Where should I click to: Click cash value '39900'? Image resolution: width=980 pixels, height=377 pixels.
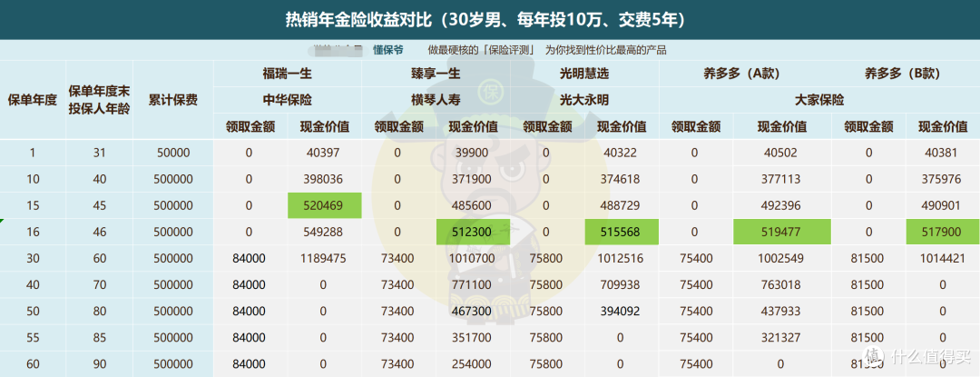coord(473,153)
